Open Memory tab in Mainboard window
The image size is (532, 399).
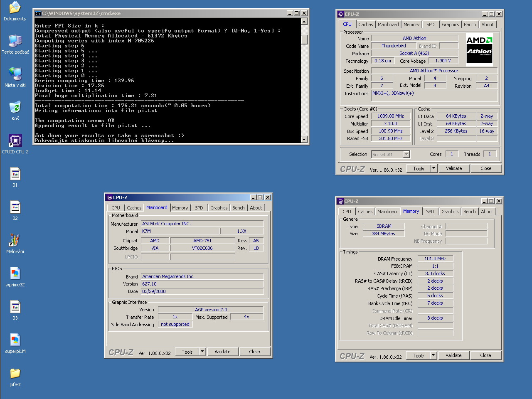point(180,208)
